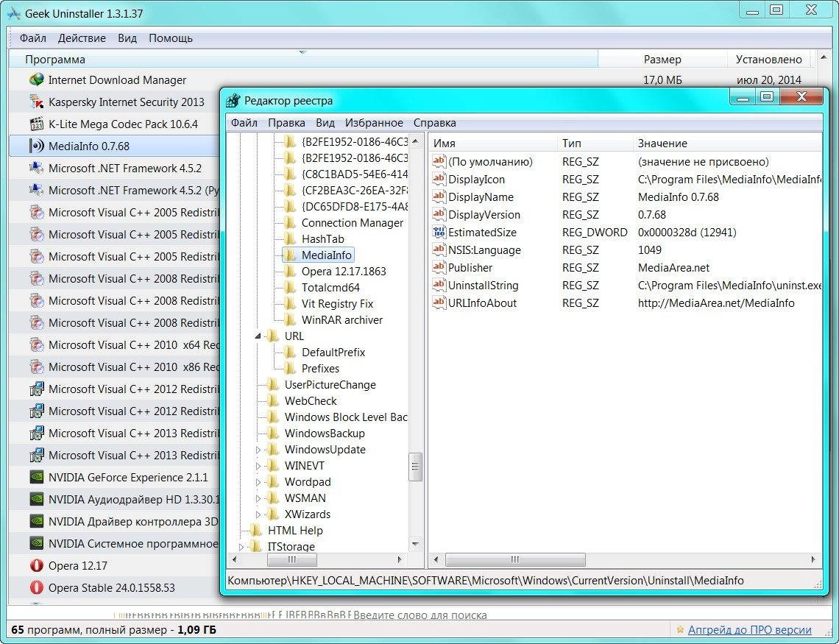Click the Opera Stable 24.0.1558.53 icon
The width and height of the screenshot is (839, 644).
(36, 587)
